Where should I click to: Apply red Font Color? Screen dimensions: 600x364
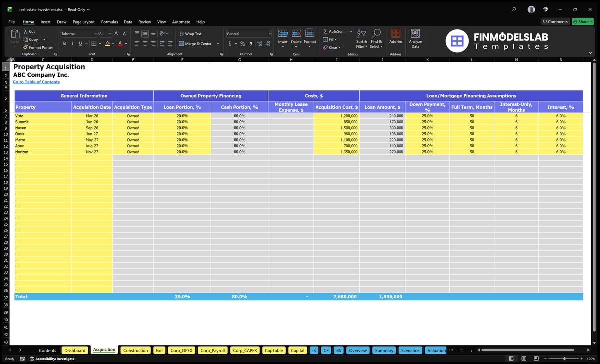tap(120, 44)
